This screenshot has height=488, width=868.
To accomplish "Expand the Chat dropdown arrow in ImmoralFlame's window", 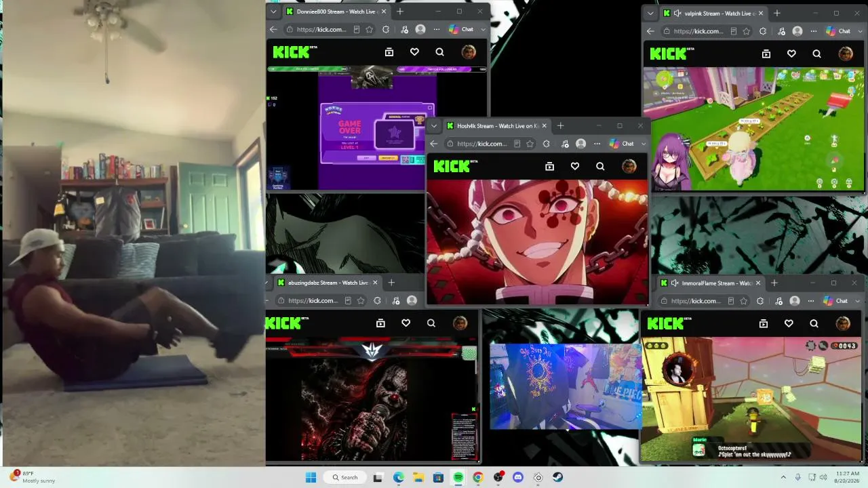I will point(857,301).
